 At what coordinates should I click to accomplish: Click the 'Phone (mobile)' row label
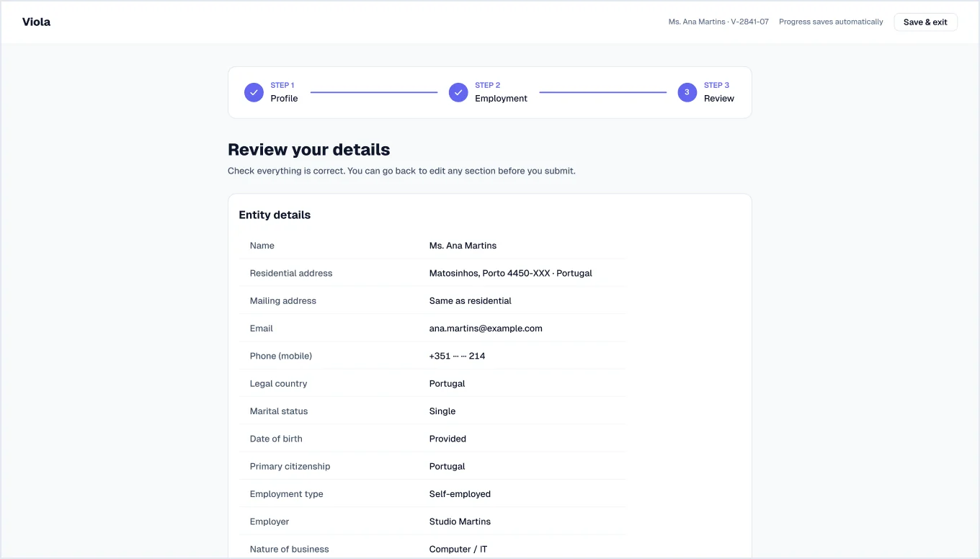click(x=281, y=356)
